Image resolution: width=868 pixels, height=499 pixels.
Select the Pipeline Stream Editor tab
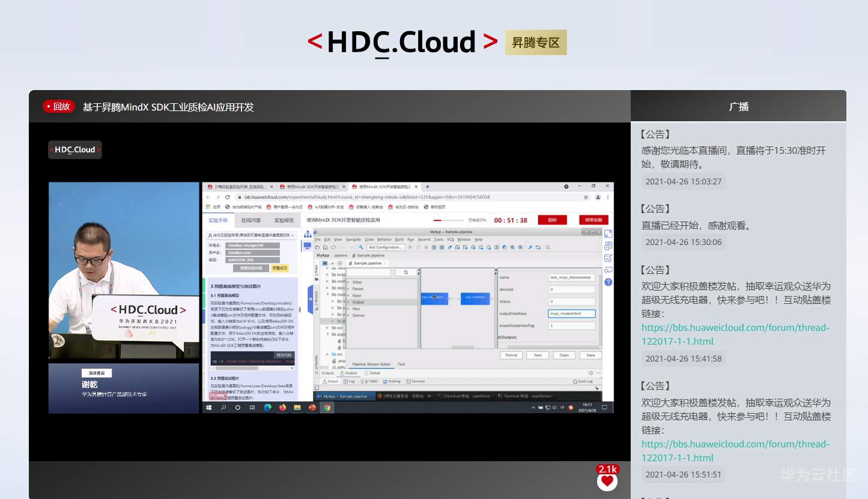[371, 364]
